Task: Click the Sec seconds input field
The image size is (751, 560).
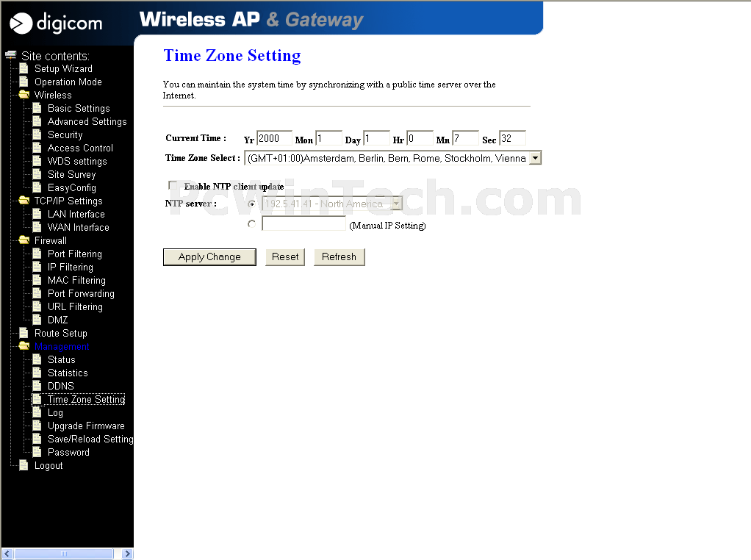Action: pos(512,138)
